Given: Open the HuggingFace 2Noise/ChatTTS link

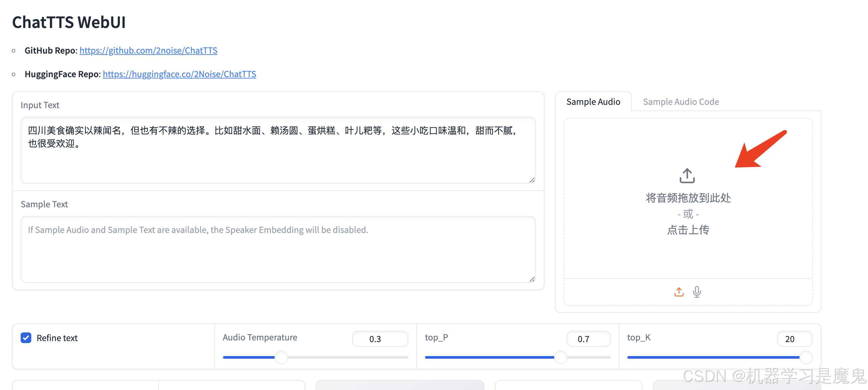Looking at the screenshot, I should (x=179, y=74).
